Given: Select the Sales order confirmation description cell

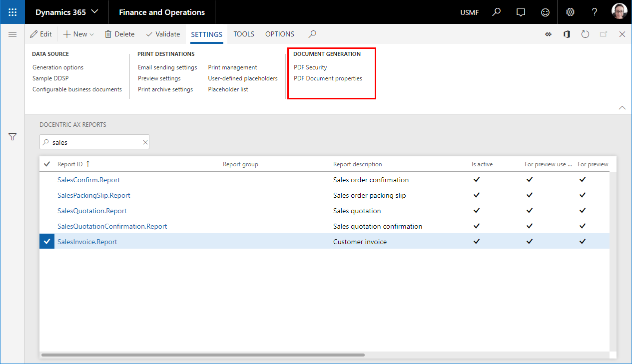Looking at the screenshot, I should [x=371, y=180].
